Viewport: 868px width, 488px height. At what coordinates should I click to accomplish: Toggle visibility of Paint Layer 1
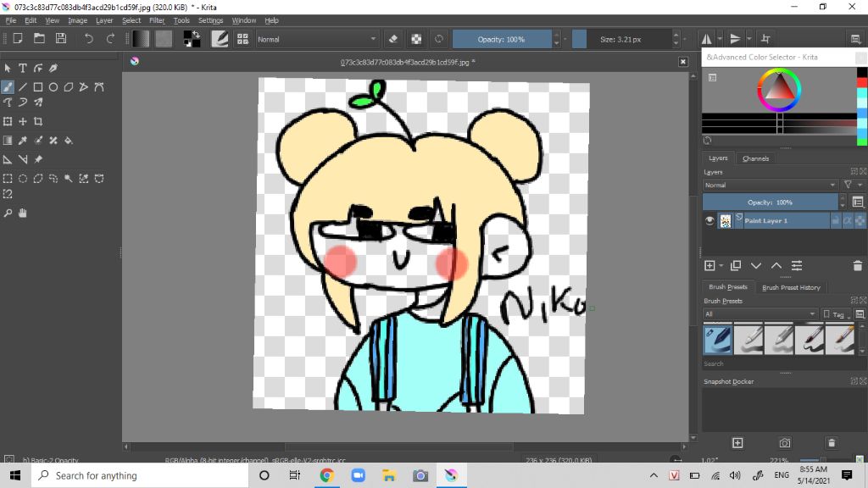[x=709, y=220]
